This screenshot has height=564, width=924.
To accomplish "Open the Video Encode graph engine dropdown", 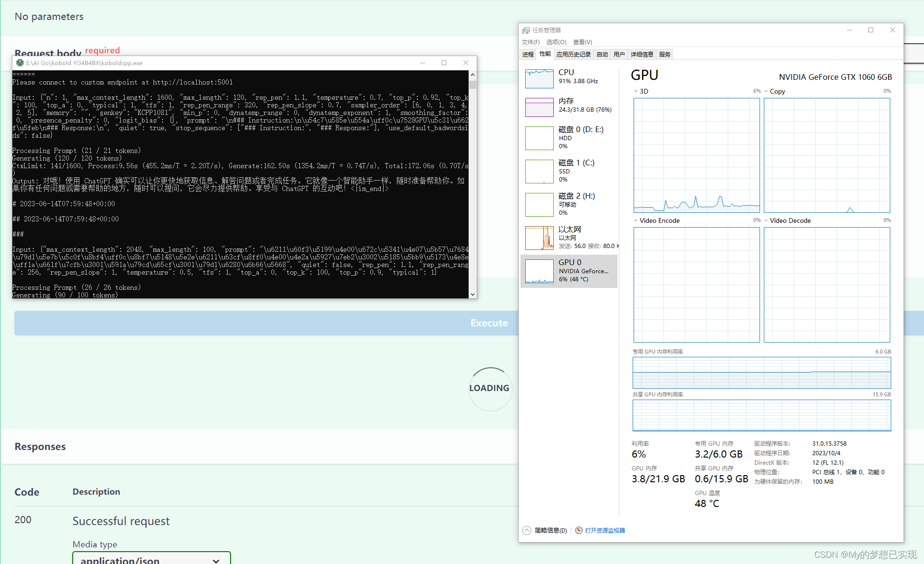I will pos(636,220).
